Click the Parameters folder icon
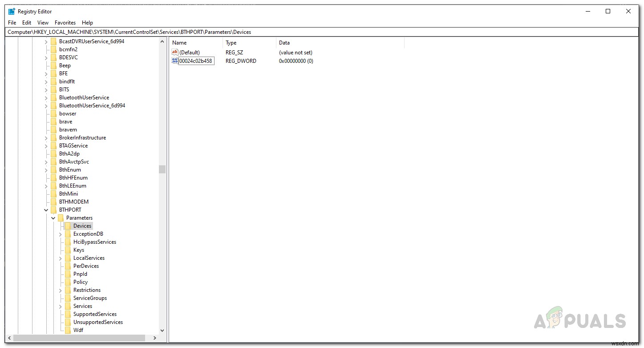Image resolution: width=644 pixels, height=348 pixels. (x=61, y=218)
